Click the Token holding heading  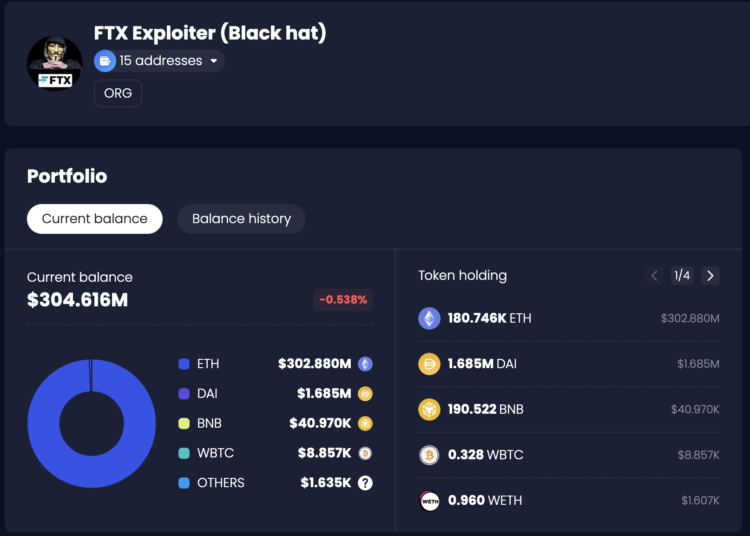pos(463,276)
